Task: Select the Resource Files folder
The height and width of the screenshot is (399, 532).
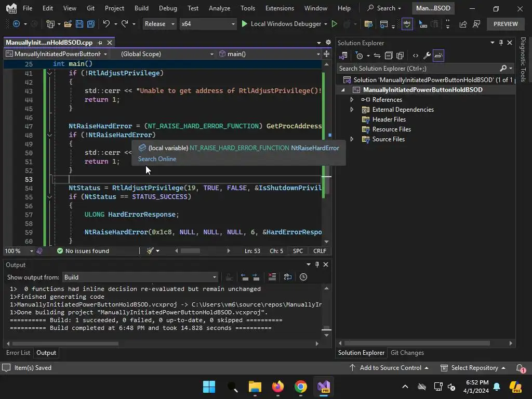Action: pos(392,129)
